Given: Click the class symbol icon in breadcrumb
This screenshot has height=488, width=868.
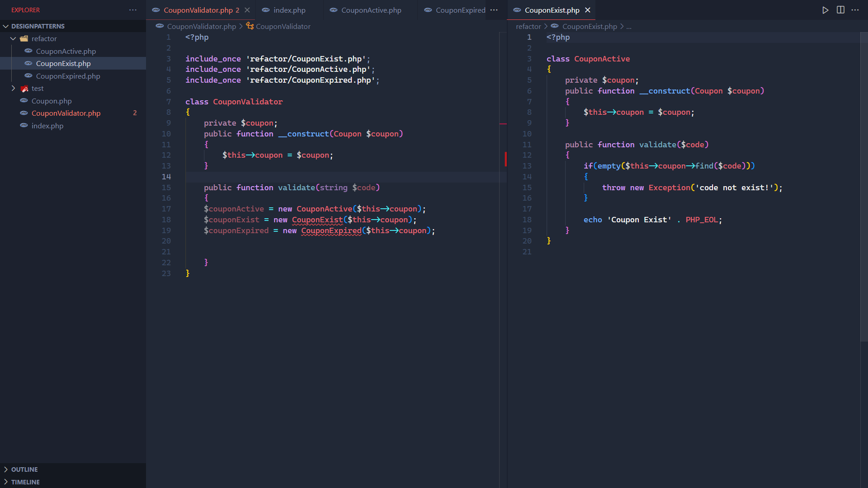Looking at the screenshot, I should click(250, 26).
